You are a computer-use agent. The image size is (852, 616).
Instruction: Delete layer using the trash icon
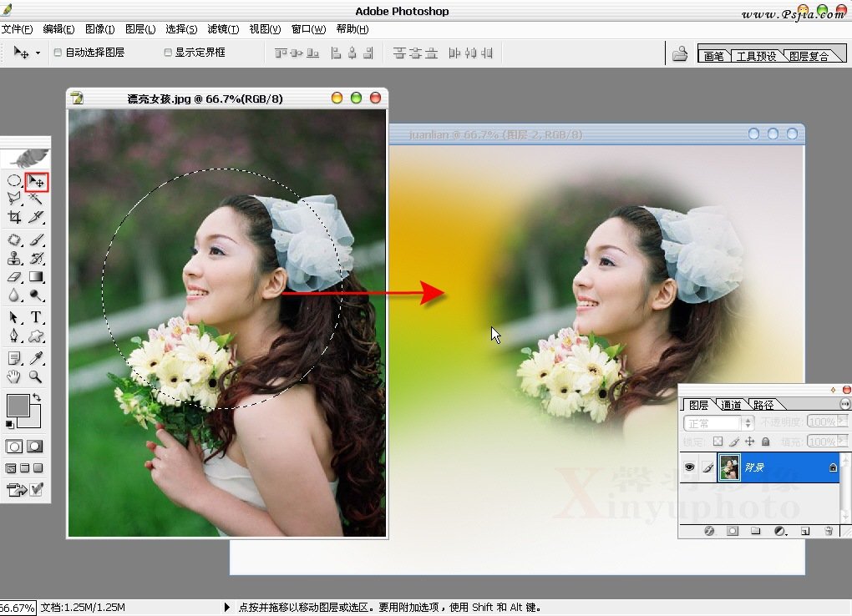[x=829, y=531]
